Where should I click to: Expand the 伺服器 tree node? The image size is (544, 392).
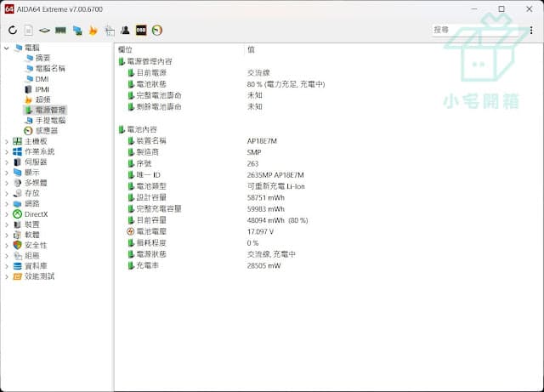pyautogui.click(x=6, y=162)
